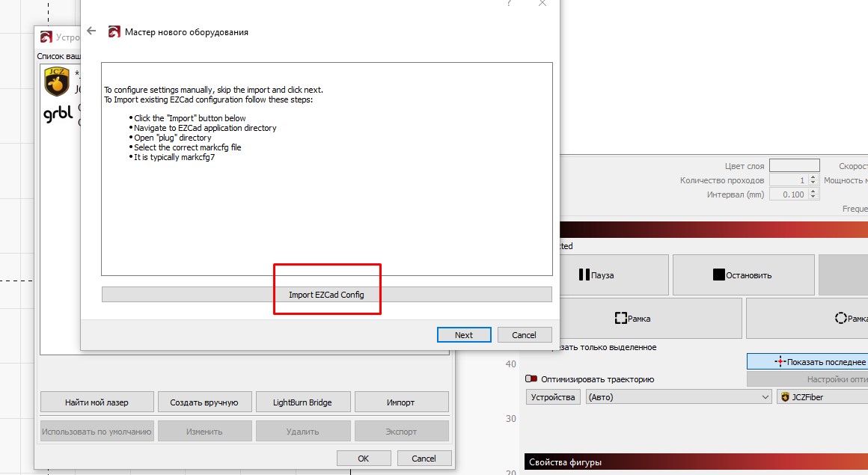The height and width of the screenshot is (475, 868).
Task: Click the back arrow in the wizard
Action: coord(91,31)
